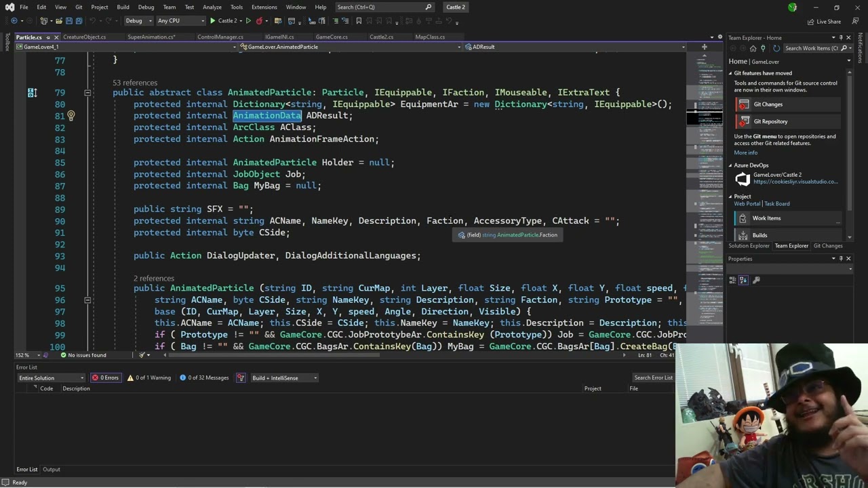868x488 pixels.
Task: Open the Analyze menu
Action: [x=212, y=7]
